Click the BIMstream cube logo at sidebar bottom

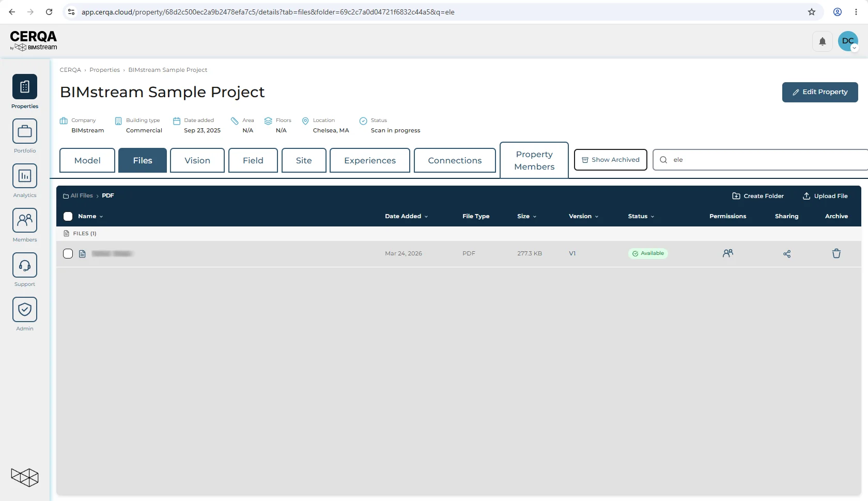point(25,477)
